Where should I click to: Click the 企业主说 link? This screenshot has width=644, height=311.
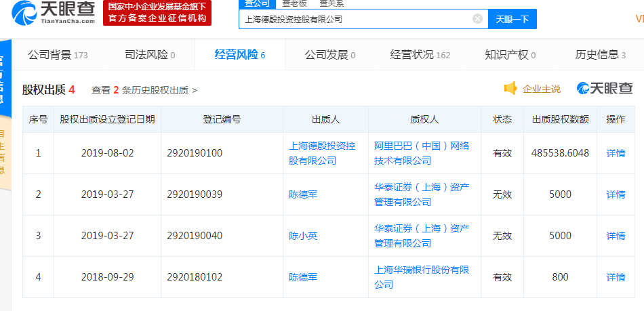[x=542, y=89]
